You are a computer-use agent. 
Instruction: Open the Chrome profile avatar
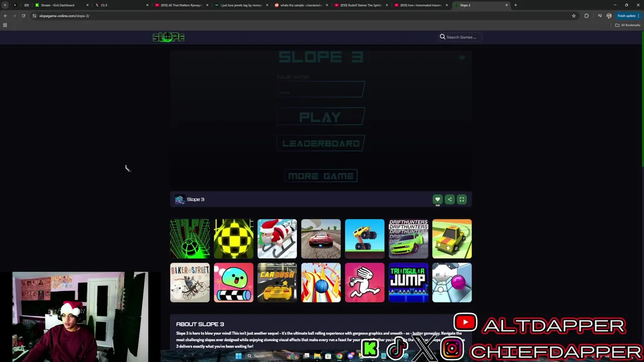pyautogui.click(x=609, y=16)
